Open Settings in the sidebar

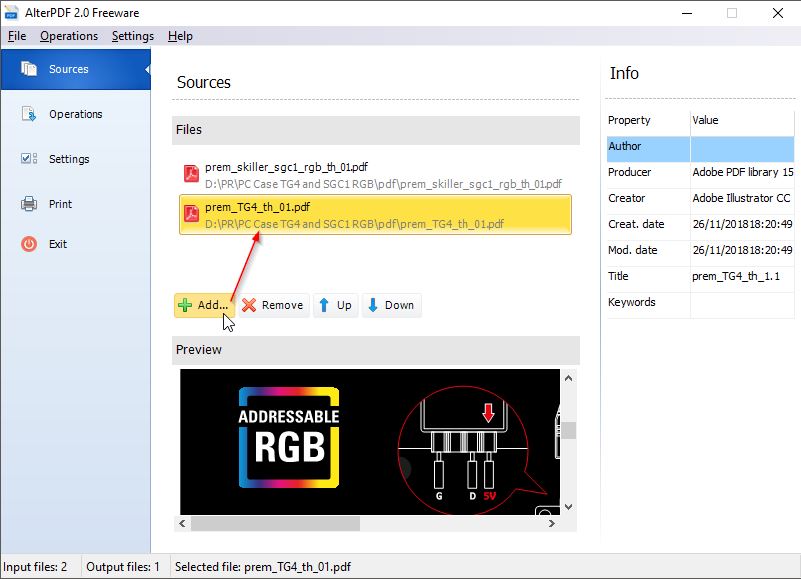click(76, 159)
